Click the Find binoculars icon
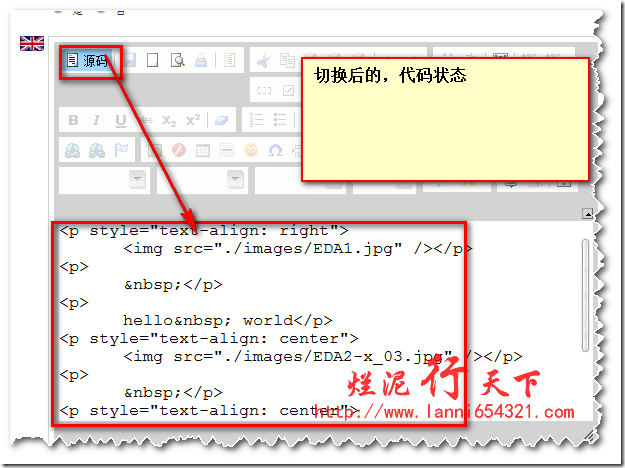Screen dimensions: 625x468 [x=73, y=150]
